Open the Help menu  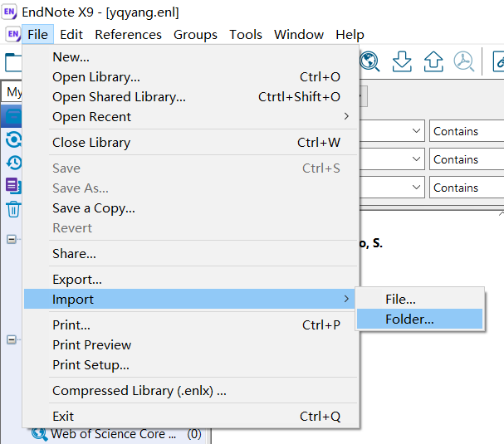point(350,34)
